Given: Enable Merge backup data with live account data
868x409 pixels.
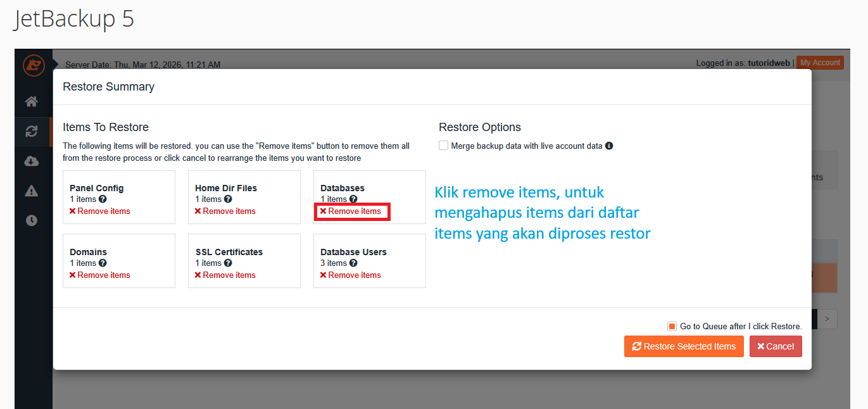Looking at the screenshot, I should [443, 145].
